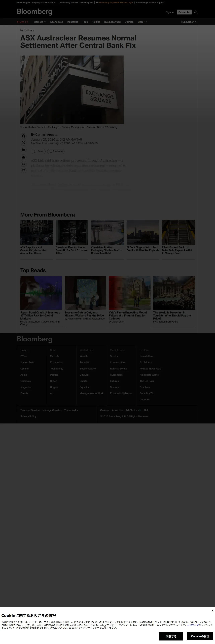Expand the More navigation dropdown
Screen dimensions: 215x644
142,22
